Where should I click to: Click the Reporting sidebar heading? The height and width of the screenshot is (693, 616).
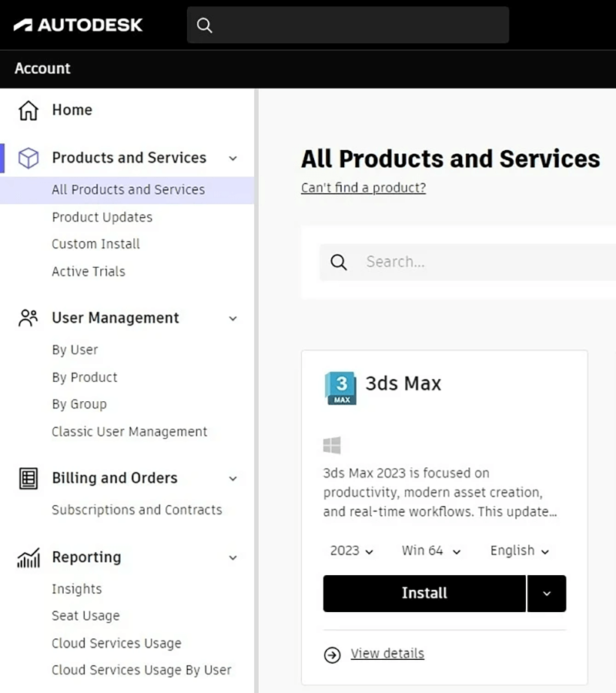(86, 557)
